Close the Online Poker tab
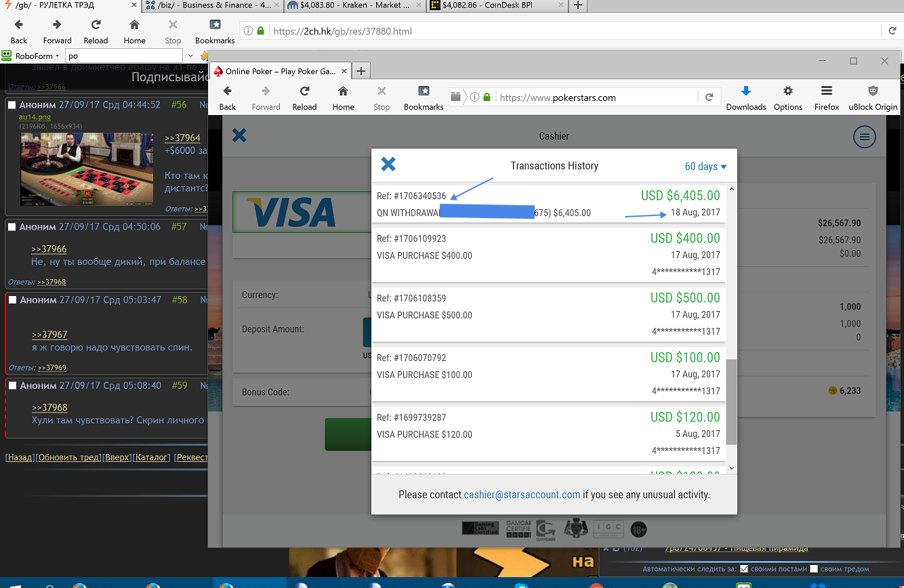 pyautogui.click(x=344, y=71)
